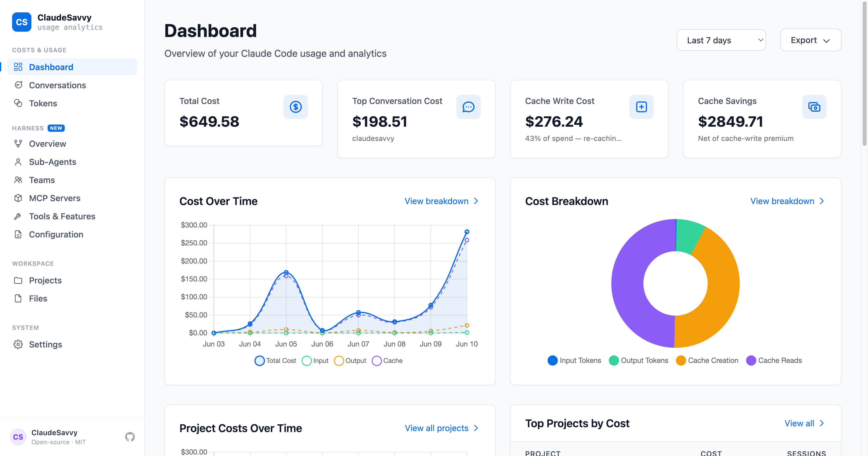This screenshot has height=456, width=868.
Task: Click the plus icon on Cache Write Cost
Action: [641, 107]
